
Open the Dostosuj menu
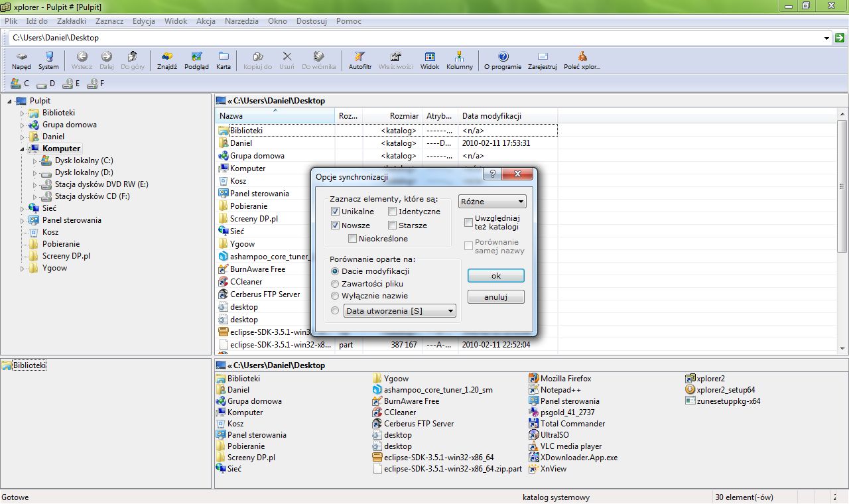point(312,21)
